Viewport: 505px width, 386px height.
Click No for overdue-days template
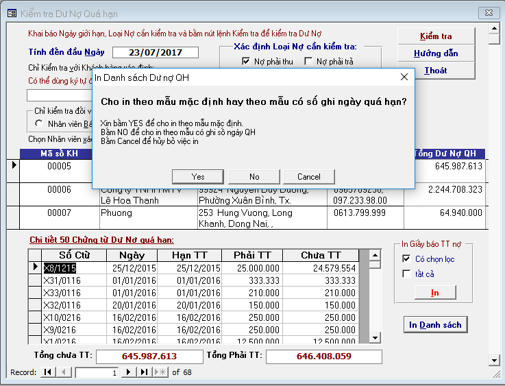click(x=254, y=177)
